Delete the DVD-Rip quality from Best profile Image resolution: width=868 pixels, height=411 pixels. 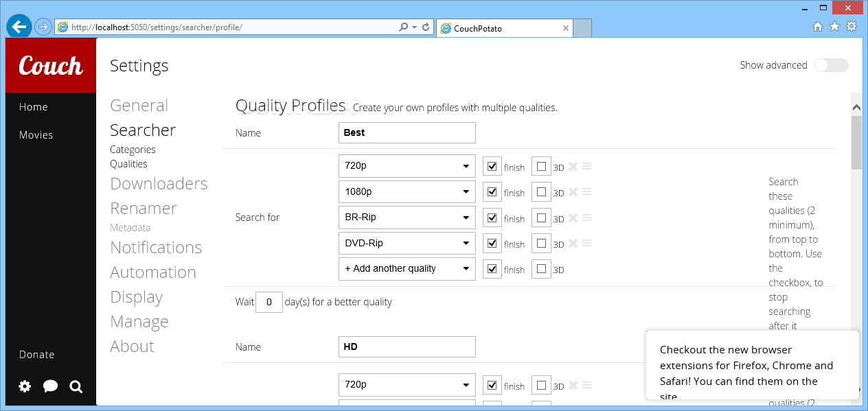coord(573,243)
